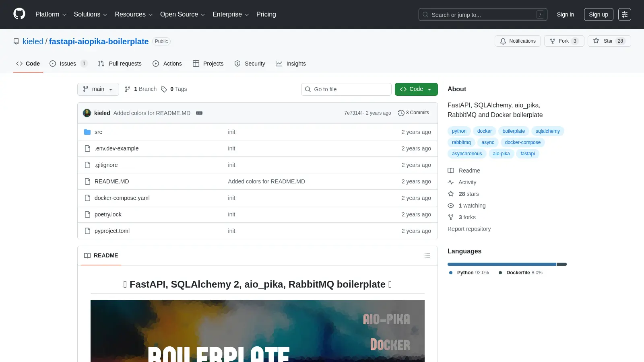Click the Search or jump to field
This screenshot has height=362, width=644.
click(x=483, y=14)
